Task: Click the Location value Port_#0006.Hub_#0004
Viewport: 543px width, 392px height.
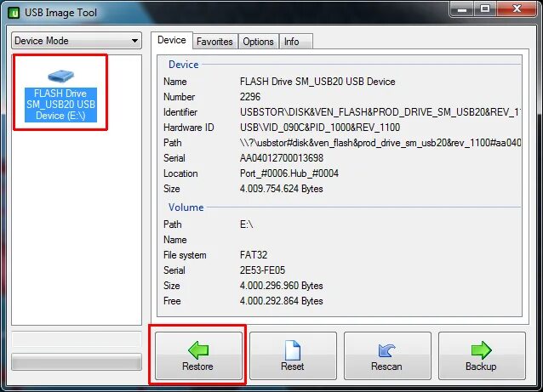Action: pos(289,173)
